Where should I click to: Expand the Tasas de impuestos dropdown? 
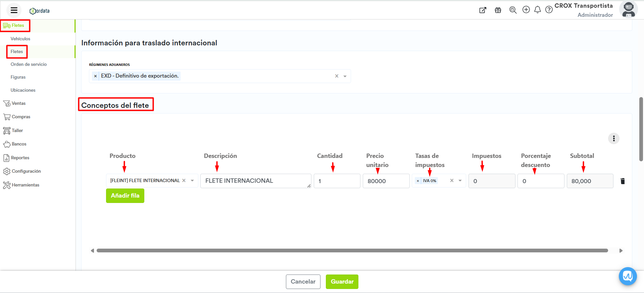[x=460, y=181]
